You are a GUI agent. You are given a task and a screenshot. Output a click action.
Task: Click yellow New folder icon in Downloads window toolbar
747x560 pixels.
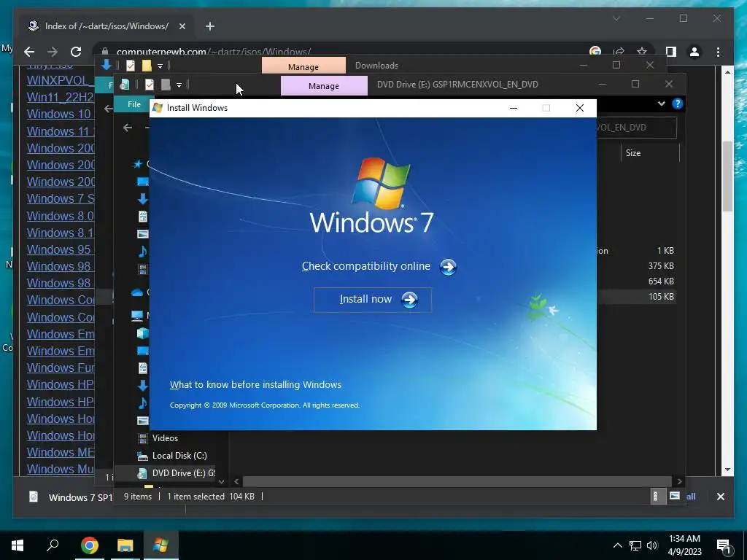[x=147, y=65]
